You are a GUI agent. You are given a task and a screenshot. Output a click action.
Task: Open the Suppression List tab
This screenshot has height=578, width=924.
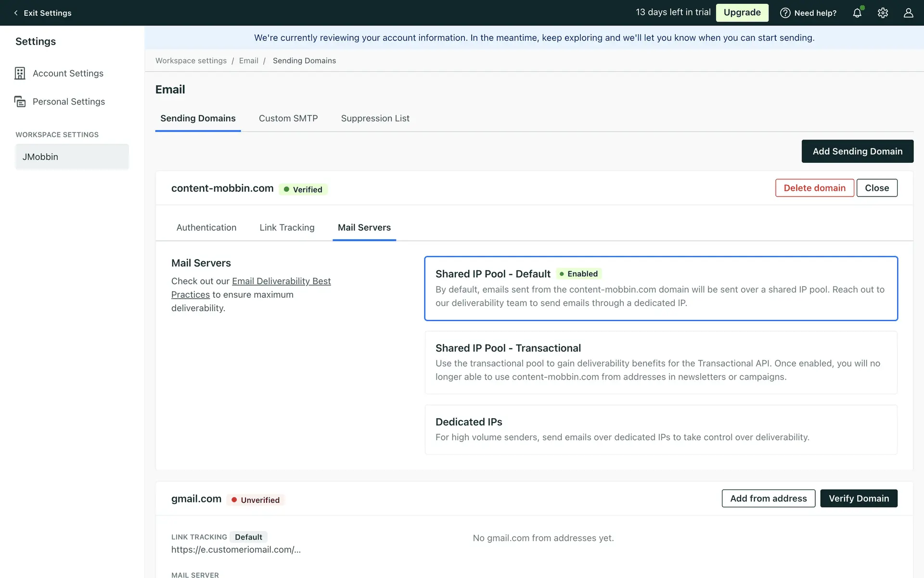coord(375,118)
